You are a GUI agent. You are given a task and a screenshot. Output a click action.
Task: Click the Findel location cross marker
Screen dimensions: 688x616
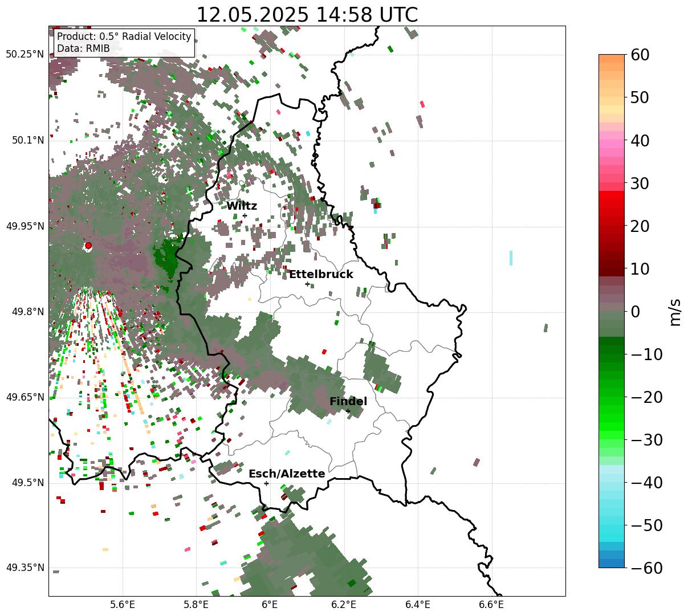coord(348,411)
